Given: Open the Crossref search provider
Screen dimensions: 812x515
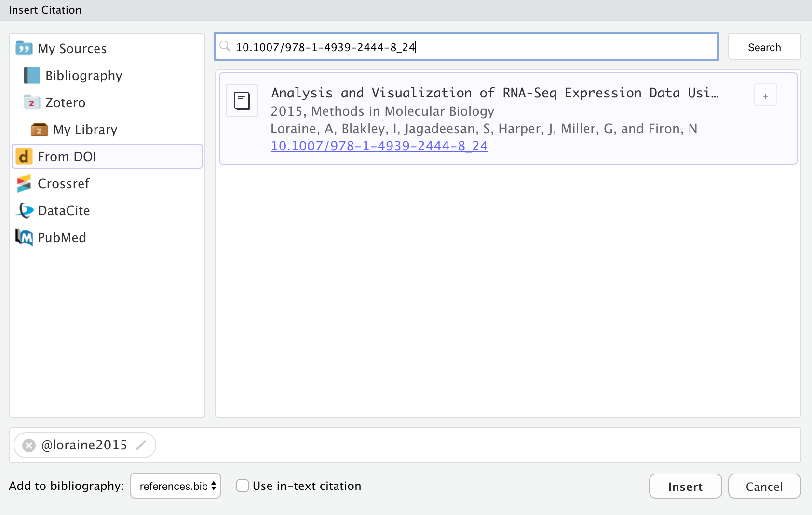Looking at the screenshot, I should click(x=63, y=183).
